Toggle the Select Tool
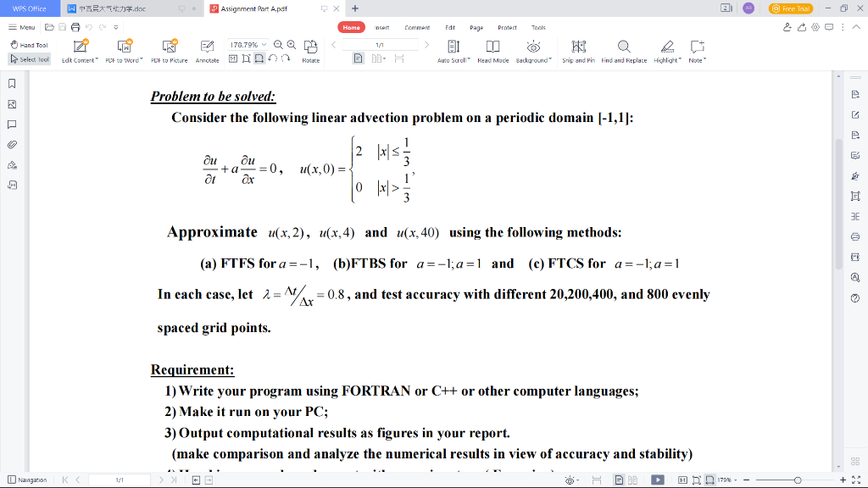 coord(30,58)
